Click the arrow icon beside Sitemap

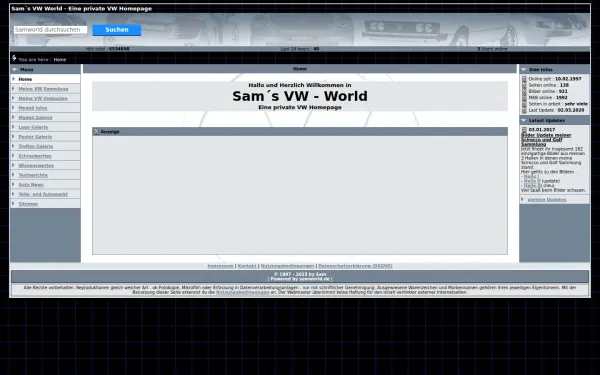[x=13, y=203]
